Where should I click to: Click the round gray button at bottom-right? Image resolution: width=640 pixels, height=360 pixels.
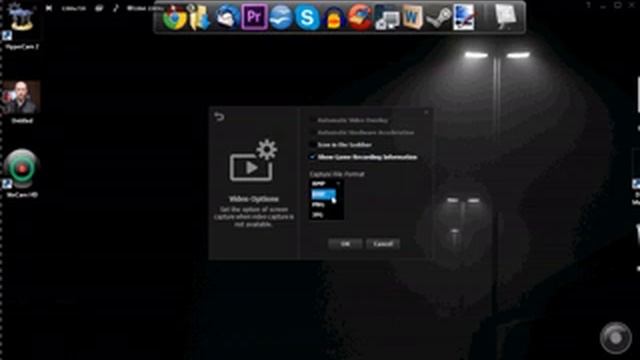click(616, 338)
